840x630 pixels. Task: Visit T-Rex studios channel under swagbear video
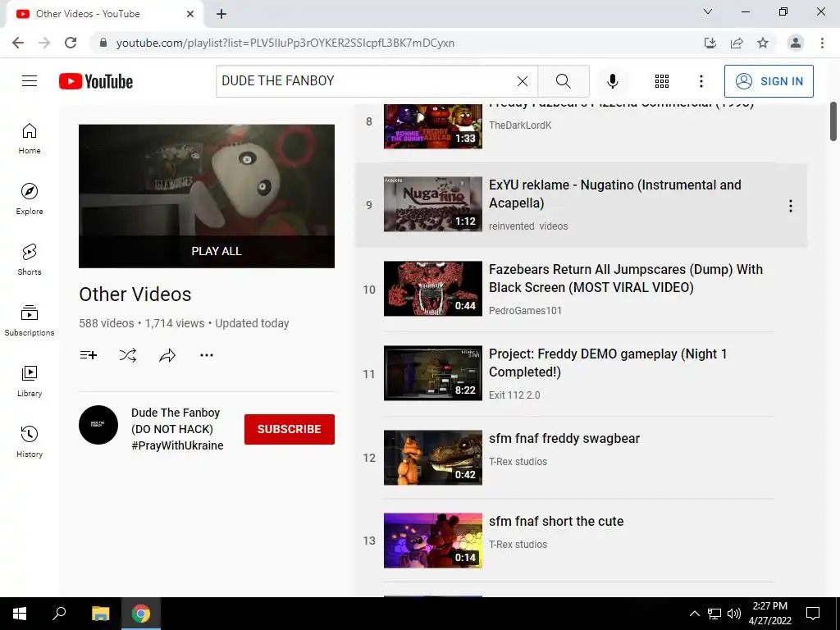(x=518, y=461)
